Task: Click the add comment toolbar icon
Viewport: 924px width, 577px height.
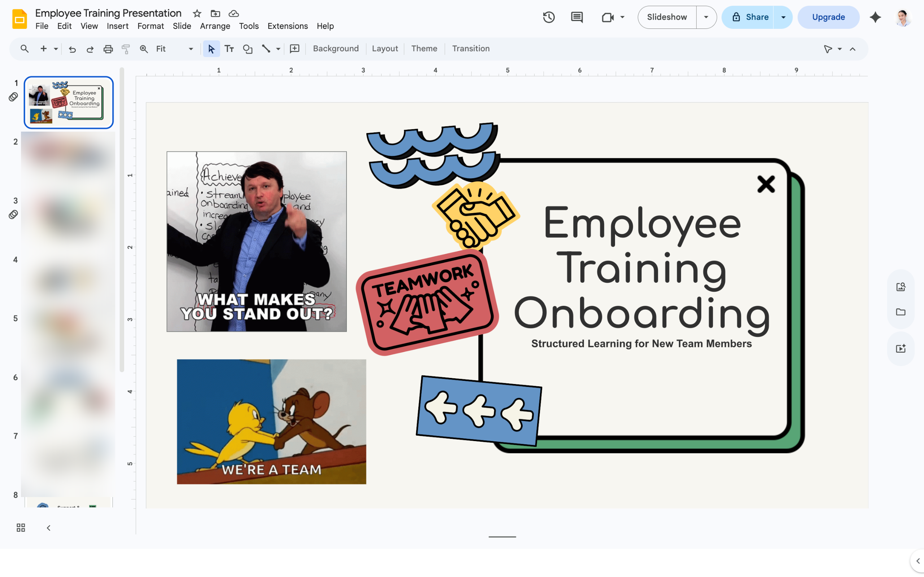Action: click(295, 49)
